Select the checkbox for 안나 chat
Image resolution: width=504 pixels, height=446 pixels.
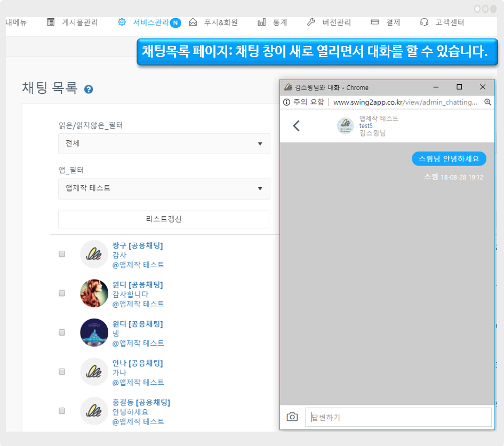point(62,371)
